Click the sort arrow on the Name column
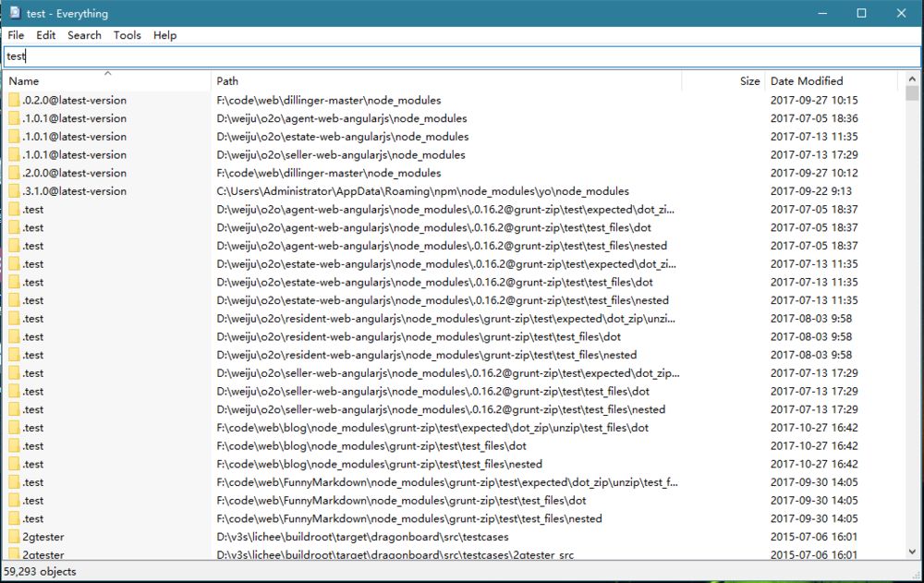 (x=108, y=74)
